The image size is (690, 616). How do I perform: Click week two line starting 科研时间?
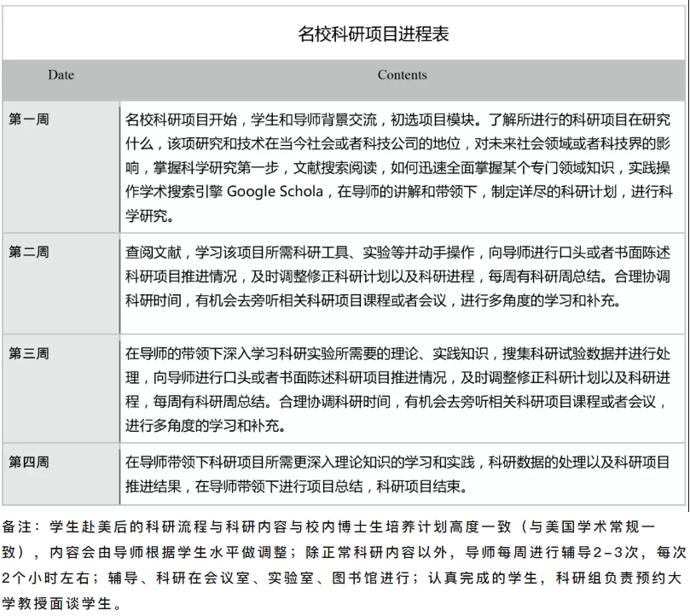click(x=374, y=300)
